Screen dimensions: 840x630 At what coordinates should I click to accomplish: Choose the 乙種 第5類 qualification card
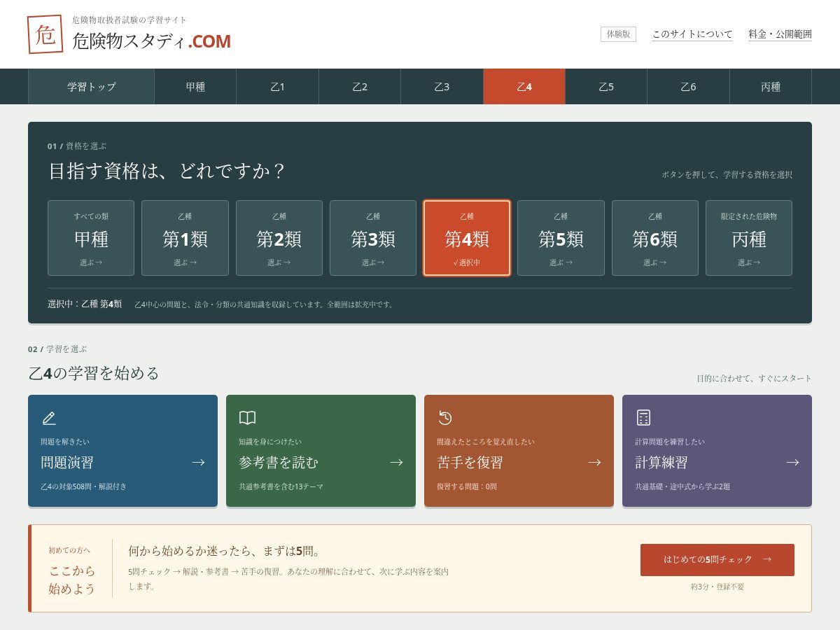561,238
